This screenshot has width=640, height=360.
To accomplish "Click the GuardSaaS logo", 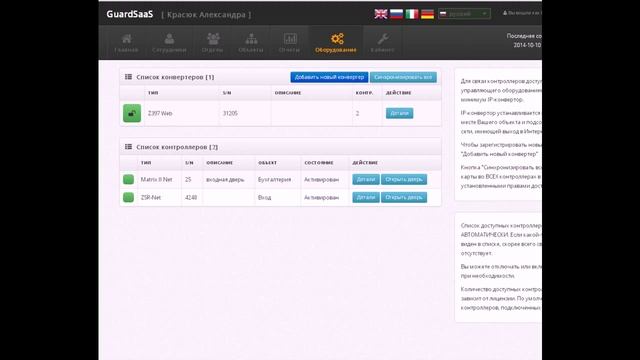I will [x=129, y=14].
